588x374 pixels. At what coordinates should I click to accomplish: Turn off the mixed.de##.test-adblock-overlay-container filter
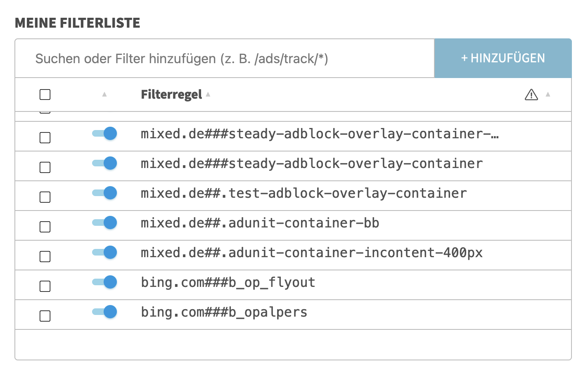pos(105,193)
